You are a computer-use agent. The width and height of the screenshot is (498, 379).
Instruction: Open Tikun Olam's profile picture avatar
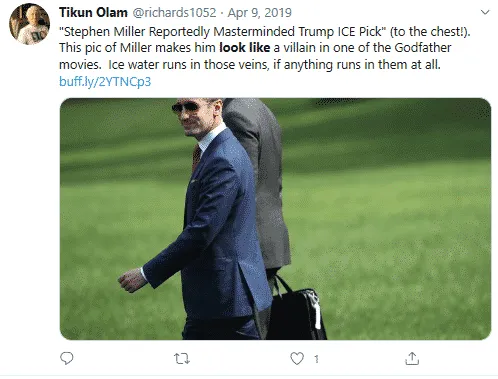click(29, 24)
